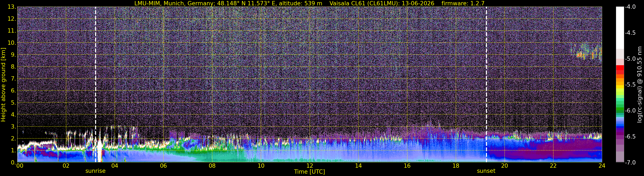
Task: Click the '-6.0' colorbar tick label
Action: [630, 111]
